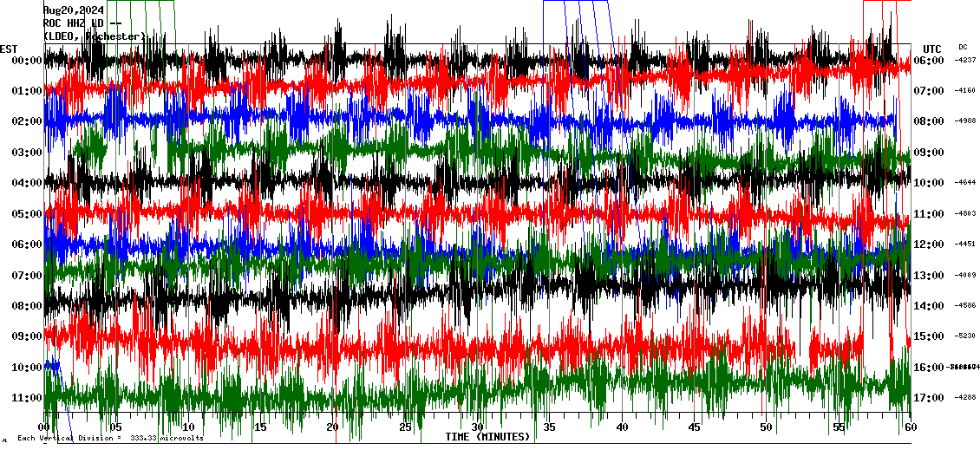This screenshot has width=980, height=450.
Task: Select the 00:00 EST row label
Action: click(28, 61)
